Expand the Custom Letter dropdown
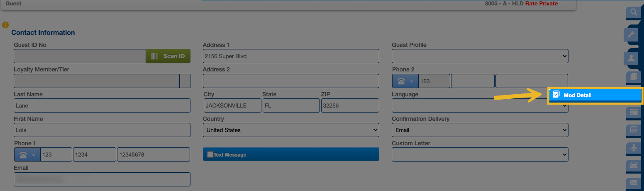Viewport: 644px width, 191px height. point(480,154)
